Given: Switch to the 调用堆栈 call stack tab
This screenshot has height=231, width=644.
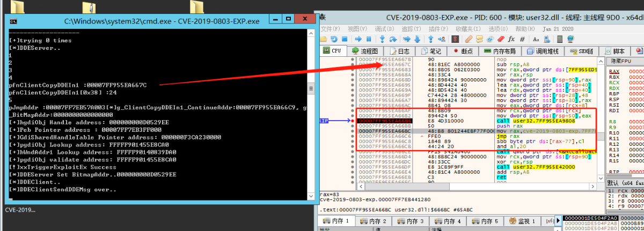Looking at the screenshot, I should 542,51.
